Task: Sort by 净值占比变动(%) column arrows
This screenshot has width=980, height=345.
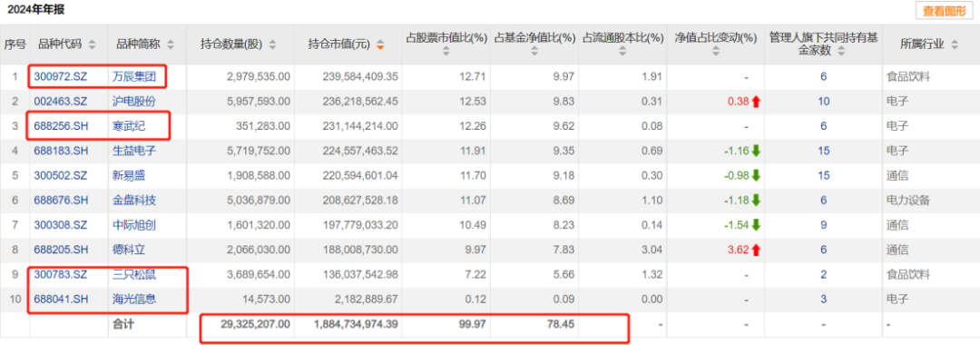Action: [x=716, y=51]
